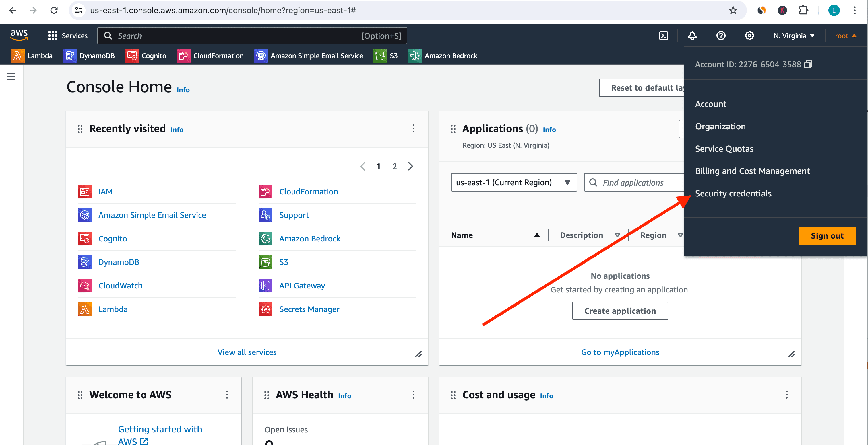Select Account in the root menu
Screen dimensions: 868x445
point(711,104)
